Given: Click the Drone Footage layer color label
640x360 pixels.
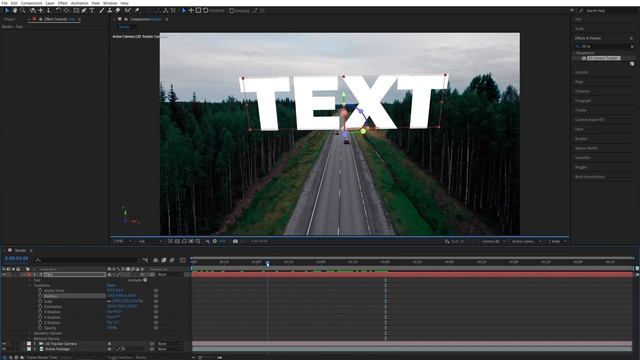Looking at the screenshot, I should pos(29,349).
